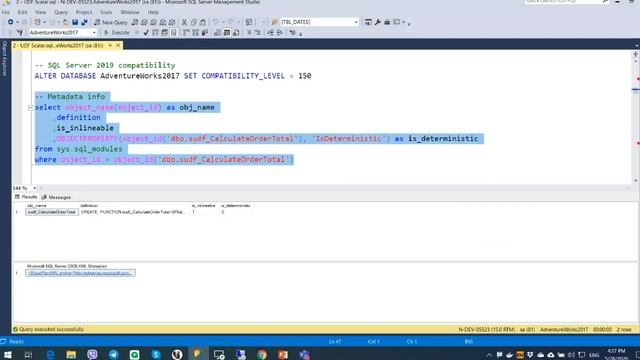Switch output to Results to Text
Viewport: 640px width, 360px height.
218,33
